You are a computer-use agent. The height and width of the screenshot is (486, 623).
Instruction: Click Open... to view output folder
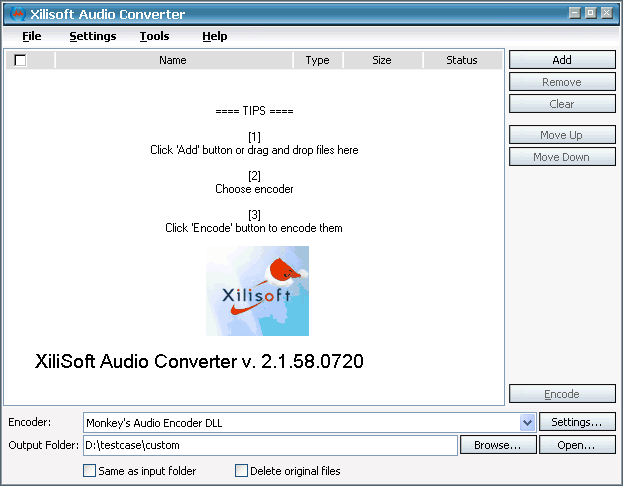(577, 445)
